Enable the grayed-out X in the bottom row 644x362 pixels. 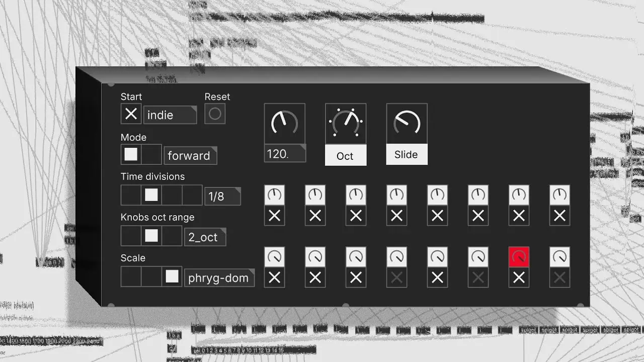pyautogui.click(x=396, y=277)
